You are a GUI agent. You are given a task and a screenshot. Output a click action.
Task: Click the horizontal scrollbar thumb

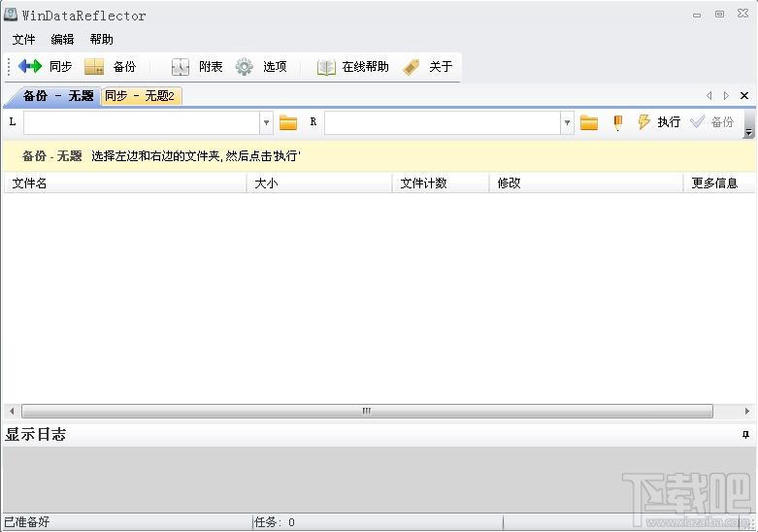(x=368, y=411)
